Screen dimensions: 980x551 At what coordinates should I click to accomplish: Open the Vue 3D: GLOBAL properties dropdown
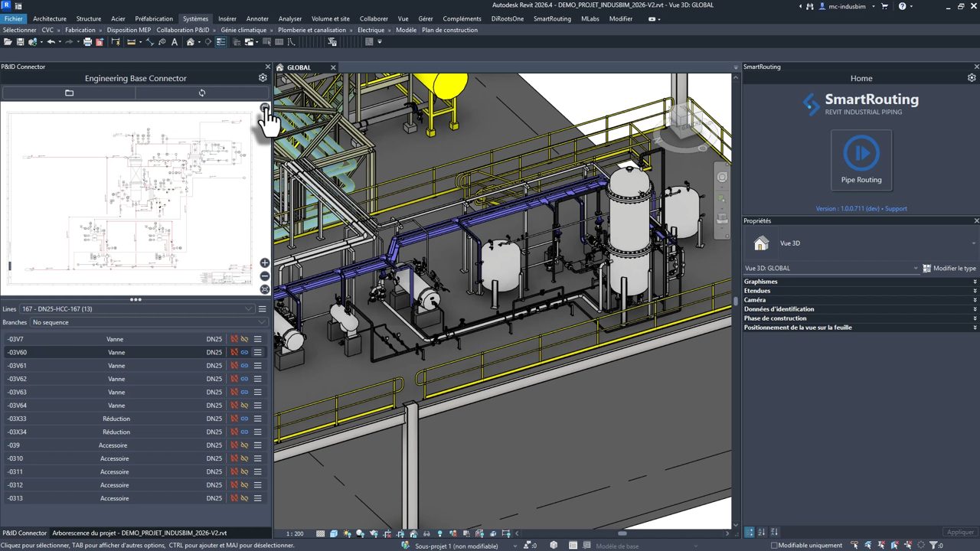pyautogui.click(x=831, y=269)
